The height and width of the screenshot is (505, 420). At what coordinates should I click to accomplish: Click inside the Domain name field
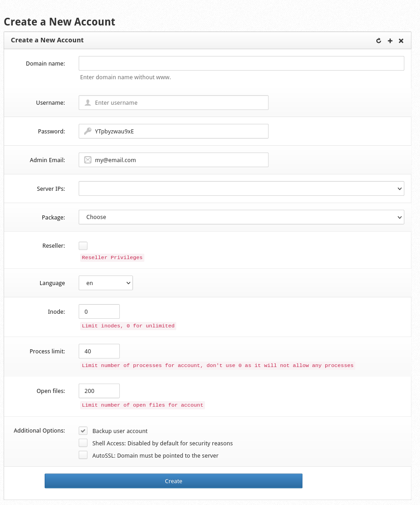[241, 63]
